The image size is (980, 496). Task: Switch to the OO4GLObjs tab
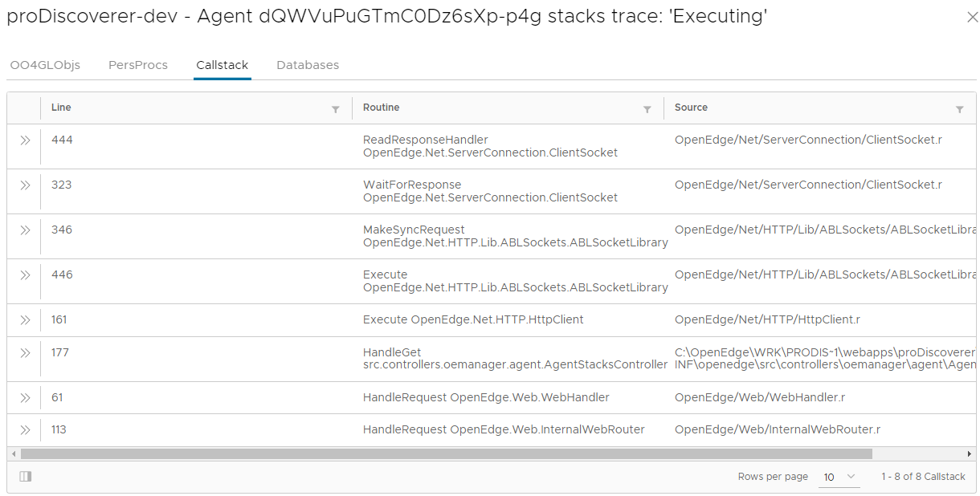click(x=45, y=65)
